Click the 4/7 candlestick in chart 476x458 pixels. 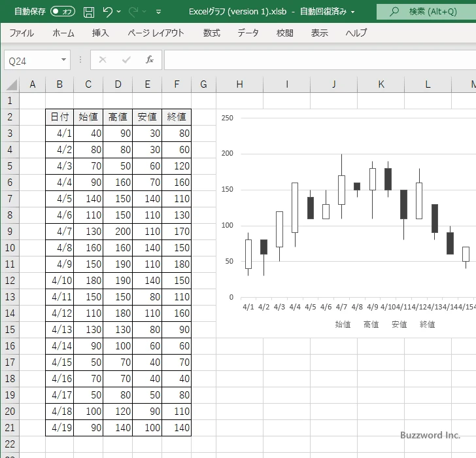pos(341,190)
